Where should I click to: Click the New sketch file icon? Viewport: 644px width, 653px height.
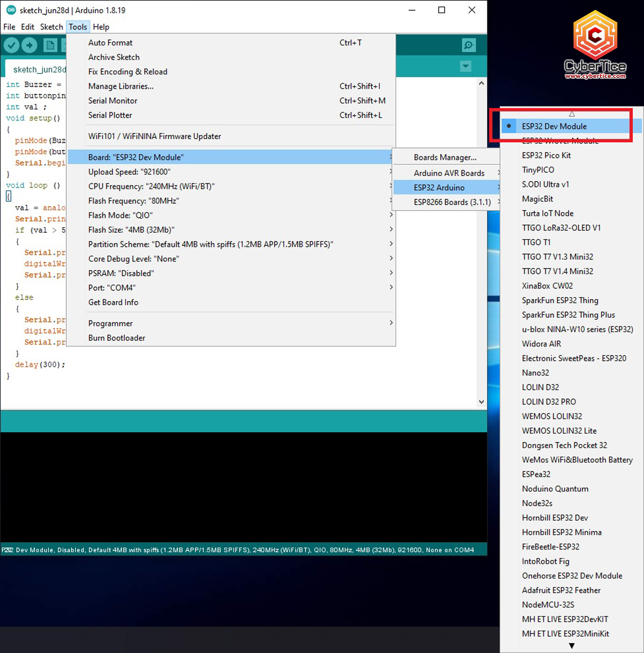coord(50,45)
